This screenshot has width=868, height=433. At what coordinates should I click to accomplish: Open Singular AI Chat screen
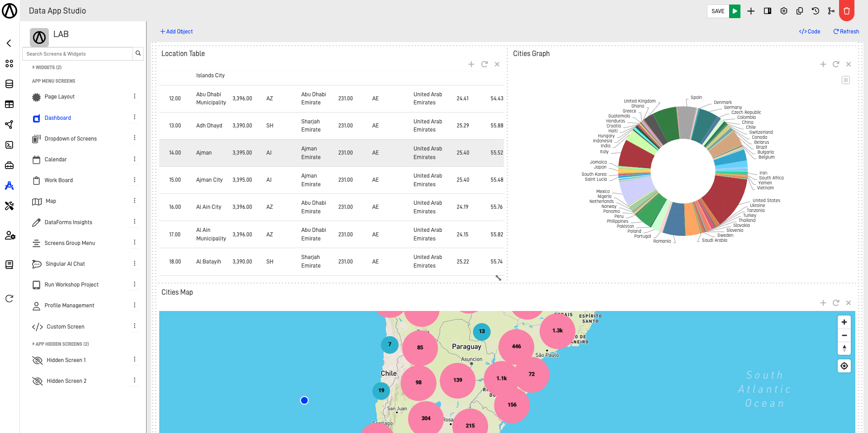65,264
